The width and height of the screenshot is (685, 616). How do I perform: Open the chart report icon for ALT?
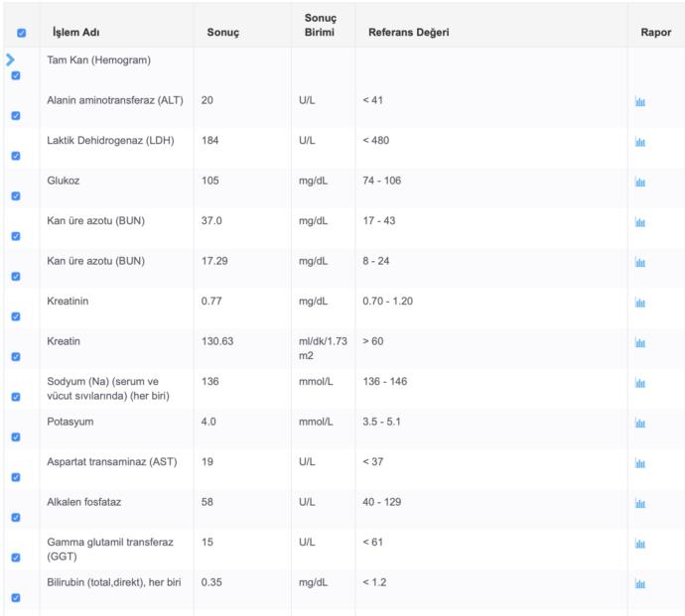click(640, 102)
